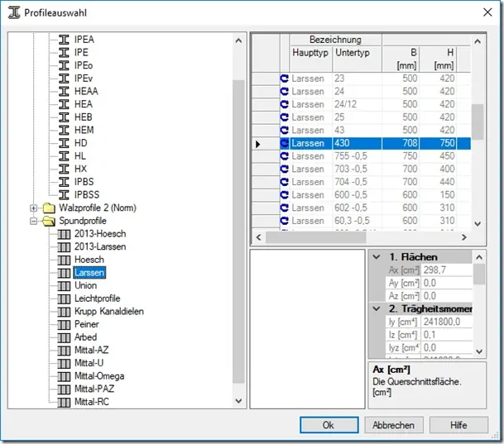The height and width of the screenshot is (444, 504).
Task: Click the sheet pile icon beside Union
Action: (64, 286)
